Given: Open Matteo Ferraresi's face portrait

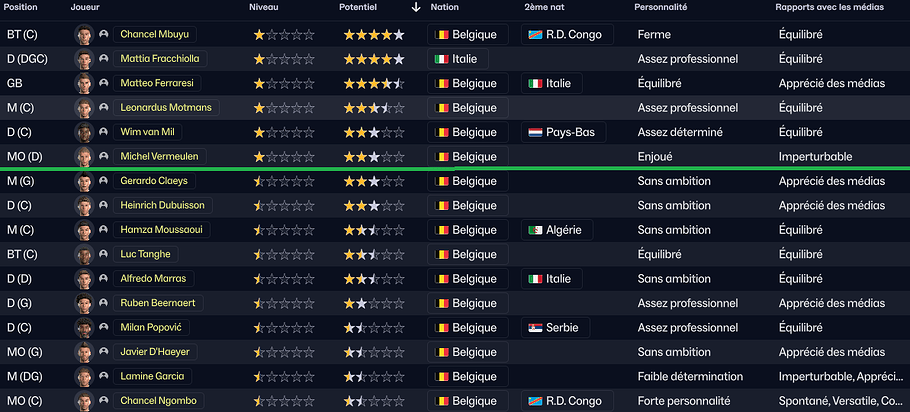Looking at the screenshot, I should 84,83.
